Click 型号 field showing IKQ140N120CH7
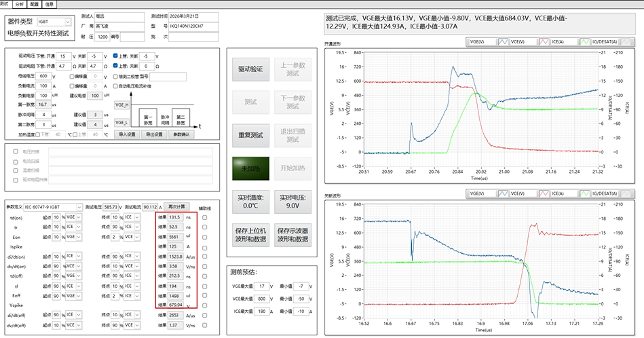Image resolution: width=644 pixels, height=338 pixels. [193, 26]
